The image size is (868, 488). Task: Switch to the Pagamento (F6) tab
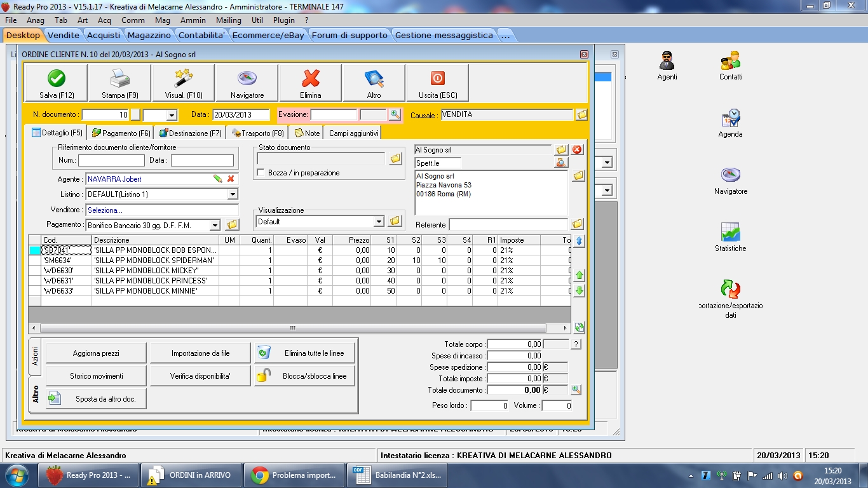tap(121, 133)
